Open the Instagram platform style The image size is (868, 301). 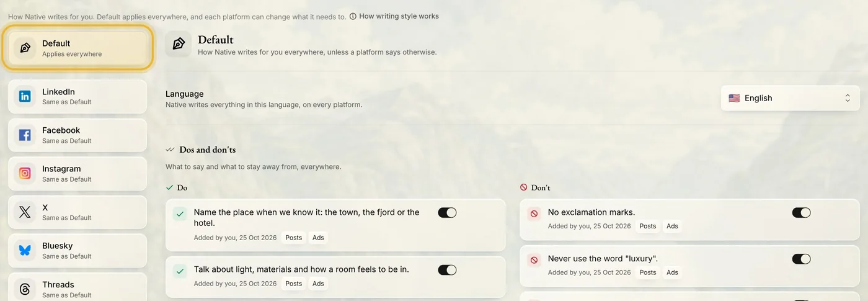77,173
